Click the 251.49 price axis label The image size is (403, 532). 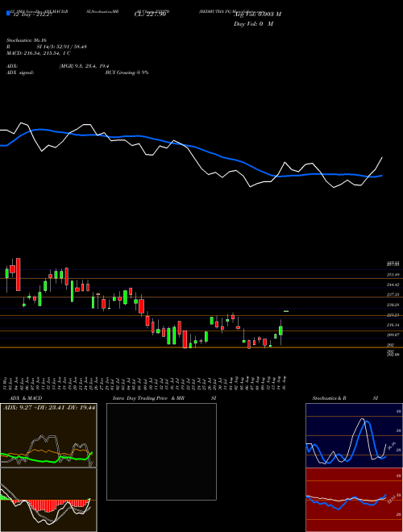point(393,275)
